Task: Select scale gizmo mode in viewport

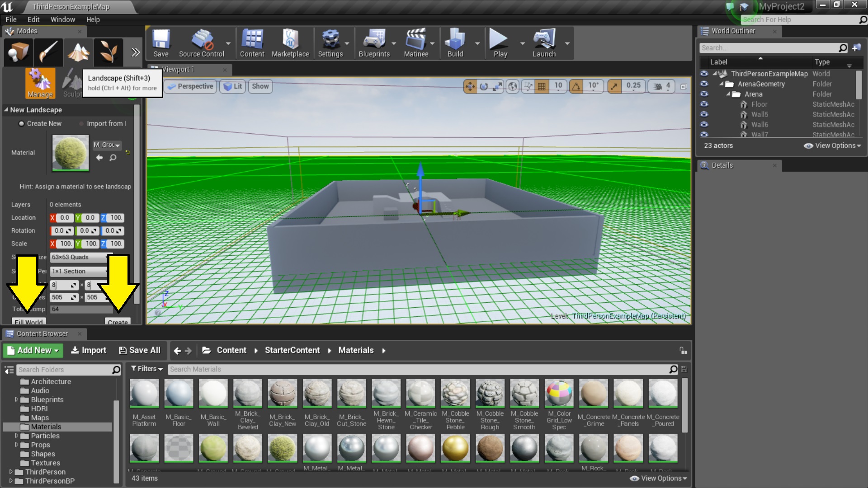Action: click(x=497, y=86)
